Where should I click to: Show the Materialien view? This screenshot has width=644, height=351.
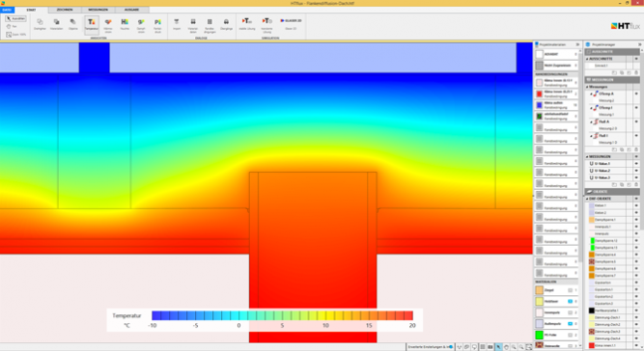[56, 25]
